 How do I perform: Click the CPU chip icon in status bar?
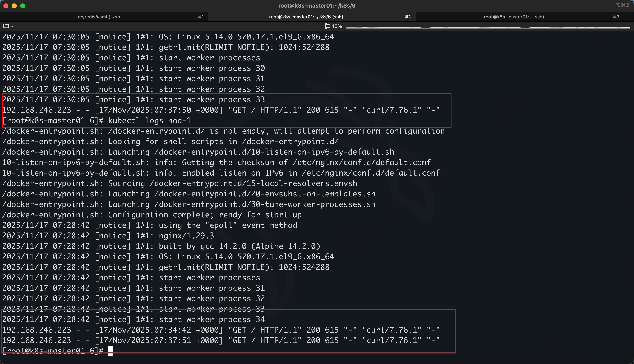327,26
